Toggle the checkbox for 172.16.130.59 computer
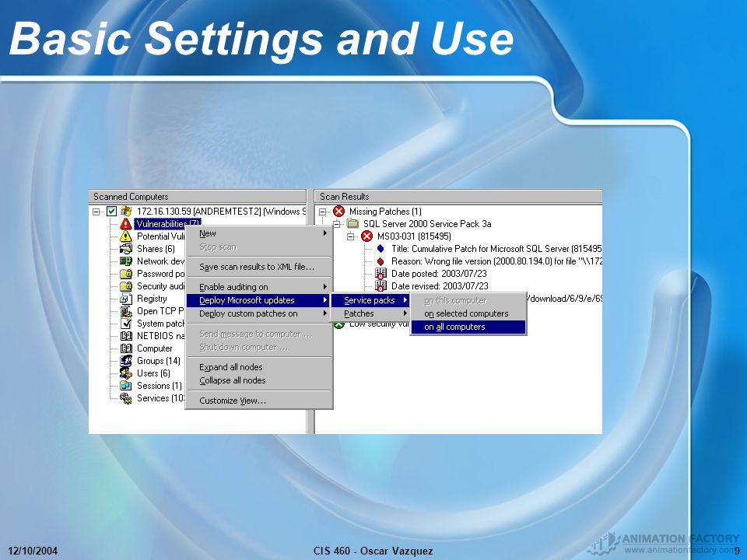The height and width of the screenshot is (560, 747). [x=111, y=211]
